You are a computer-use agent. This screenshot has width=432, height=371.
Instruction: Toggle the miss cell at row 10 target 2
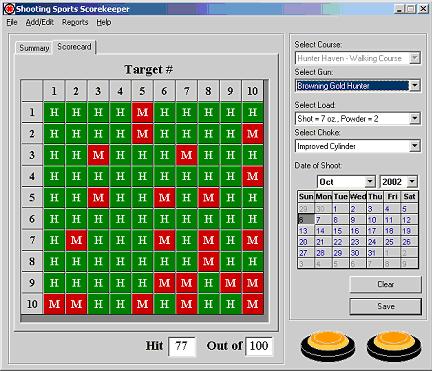(x=76, y=304)
